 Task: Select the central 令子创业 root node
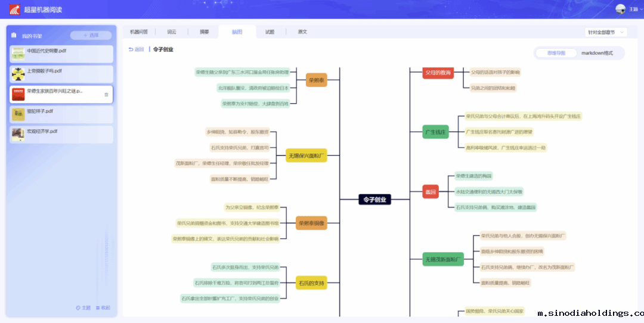click(x=374, y=200)
